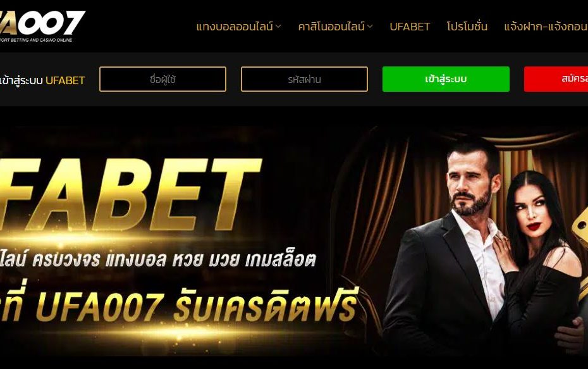This screenshot has width=588, height=369.
Task: Click the large gold UFABET banner headline
Action: click(x=130, y=194)
